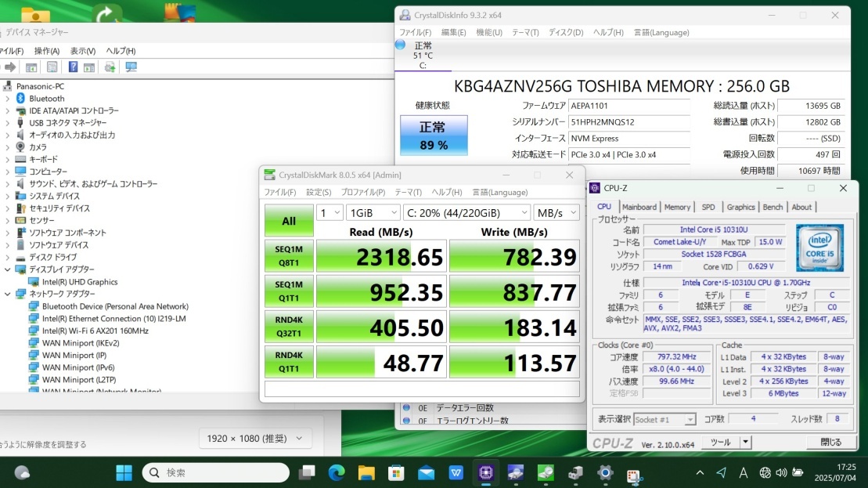Click the network globe icon in system tray
The image size is (868, 488).
[765, 472]
